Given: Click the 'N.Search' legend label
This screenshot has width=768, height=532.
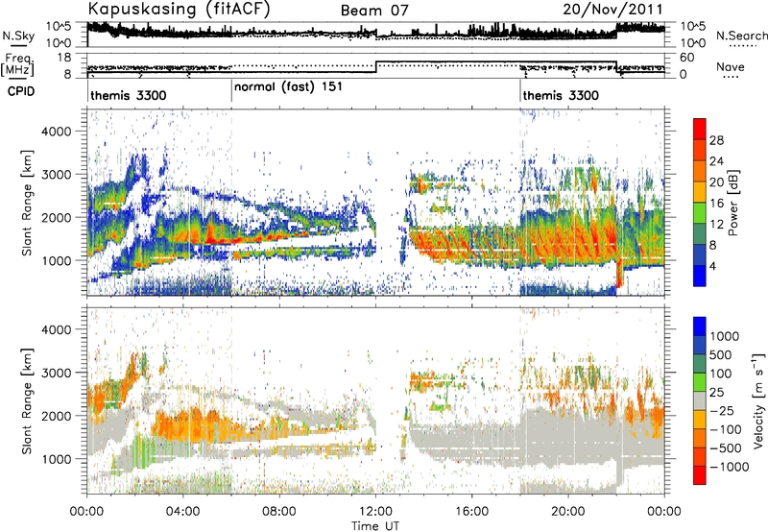Looking at the screenshot, I should [741, 36].
